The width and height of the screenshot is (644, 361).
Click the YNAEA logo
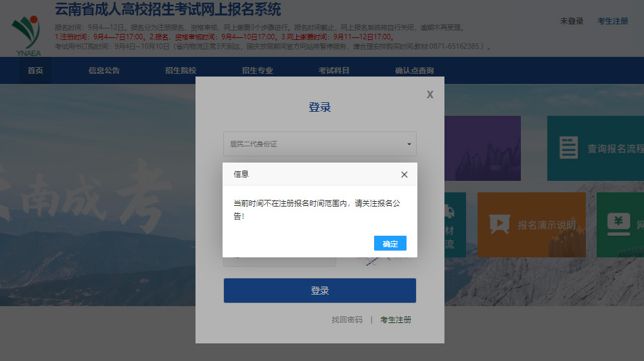click(x=26, y=34)
